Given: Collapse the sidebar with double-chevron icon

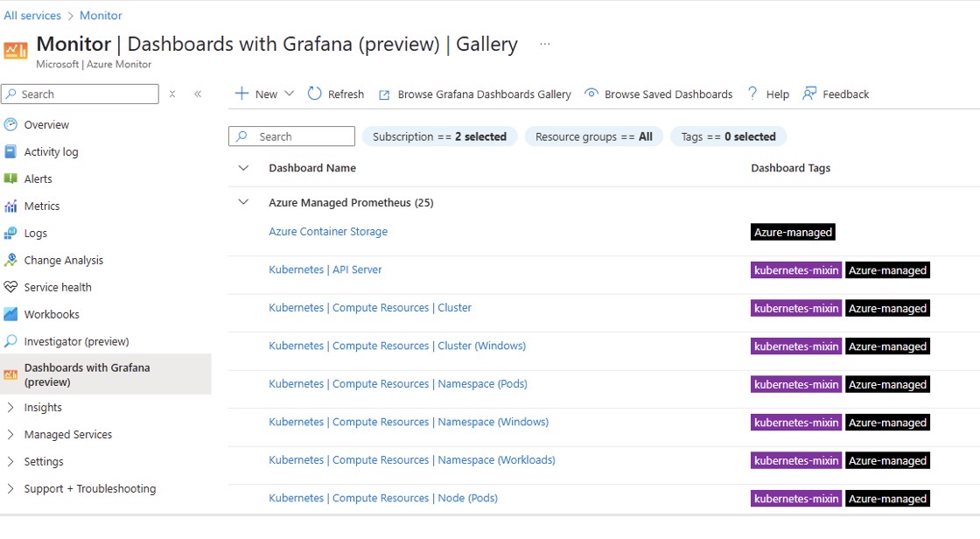Looking at the screenshot, I should point(198,94).
